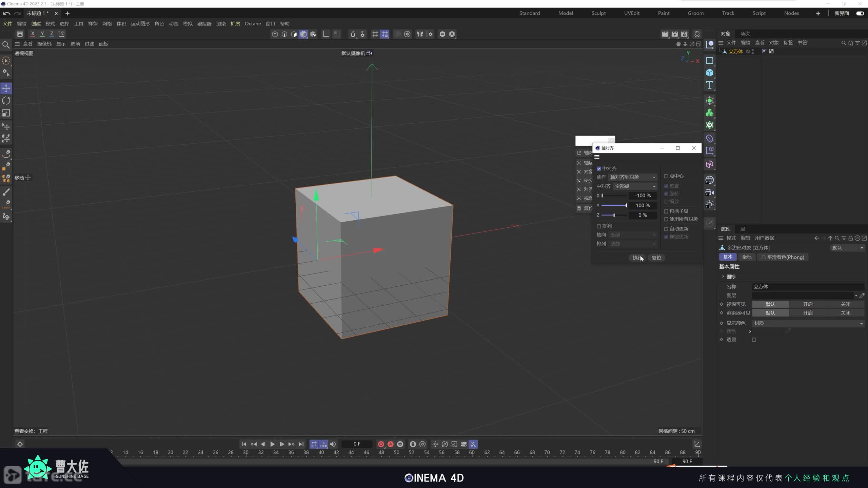Enable the 自动更新 checkbox
868x488 pixels.
[x=666, y=229]
